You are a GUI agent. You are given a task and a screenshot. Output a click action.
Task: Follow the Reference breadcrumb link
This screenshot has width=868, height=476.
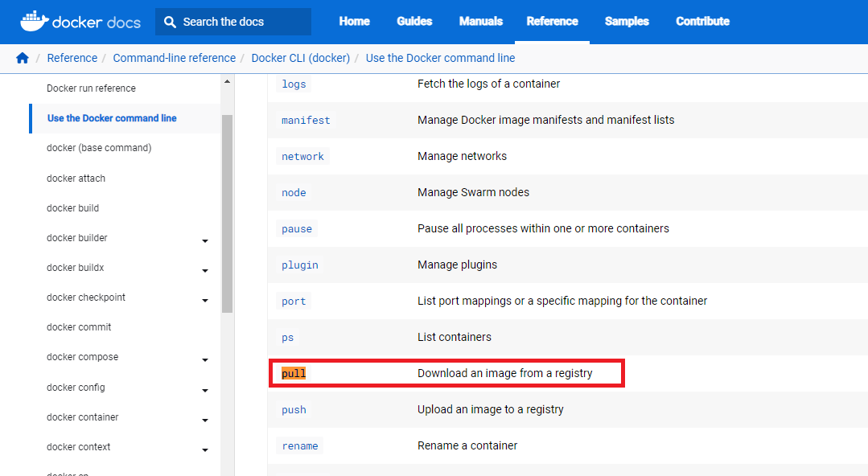(72, 58)
